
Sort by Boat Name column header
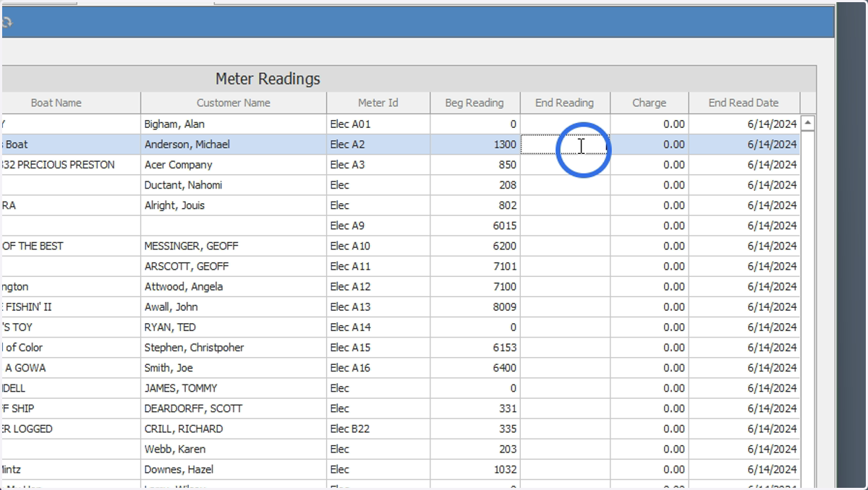pyautogui.click(x=56, y=103)
